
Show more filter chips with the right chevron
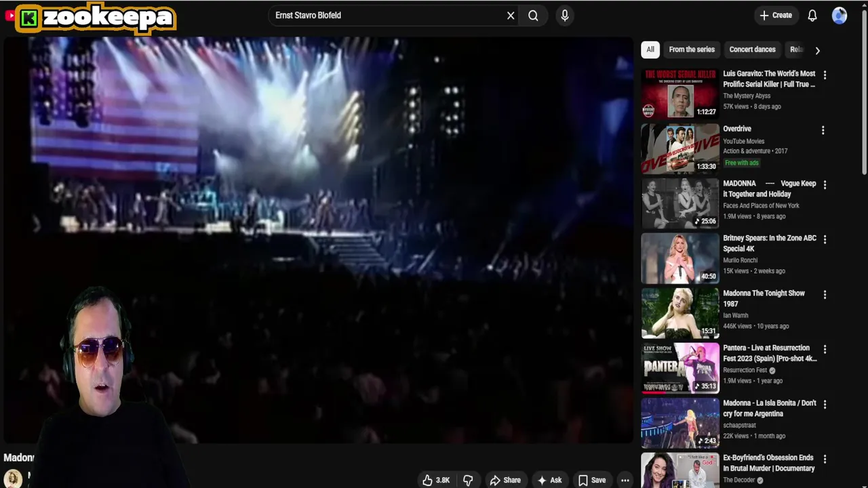[817, 50]
